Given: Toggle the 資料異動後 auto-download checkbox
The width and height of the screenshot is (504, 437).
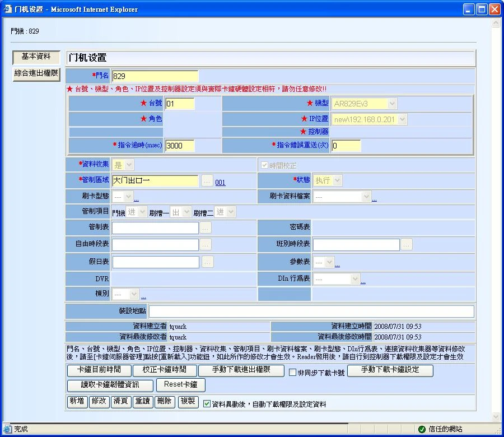Looking at the screenshot, I should coord(207,403).
